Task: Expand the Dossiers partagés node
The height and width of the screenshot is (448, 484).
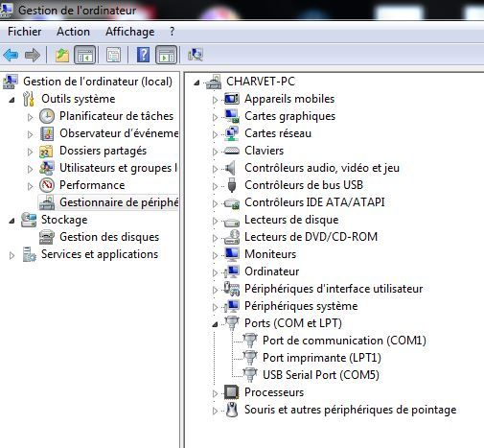Action: [30, 152]
